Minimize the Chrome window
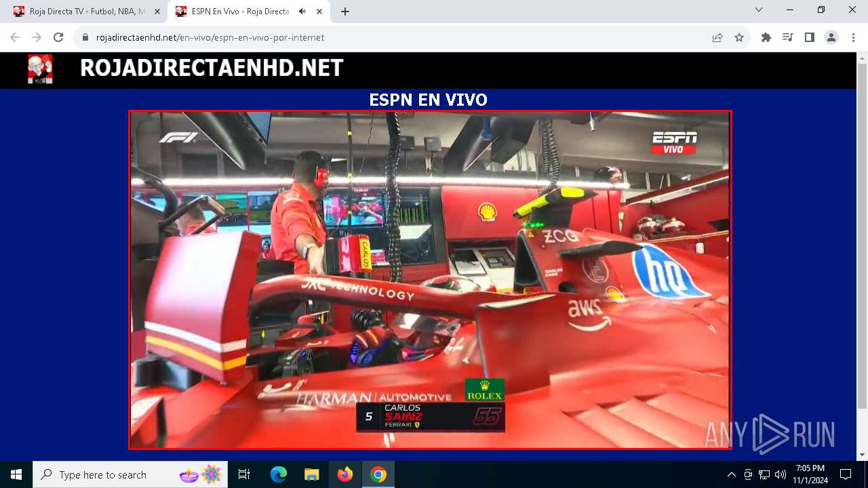Viewport: 868px width, 488px height. (790, 10)
